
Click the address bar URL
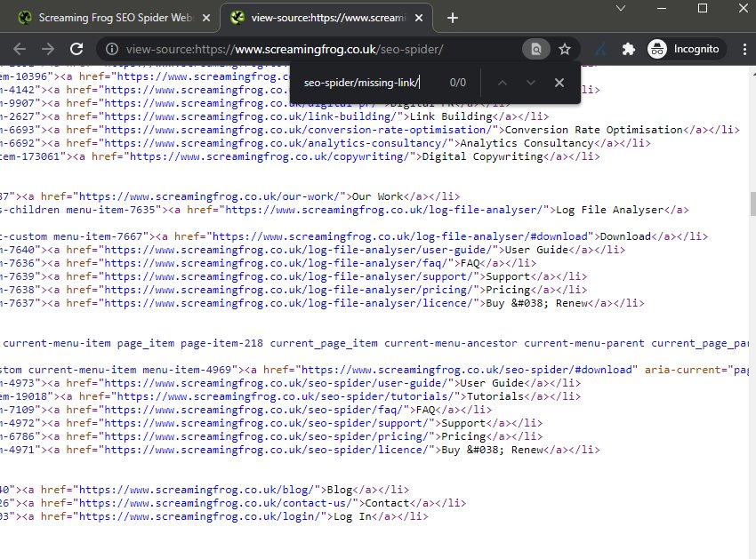(285, 49)
